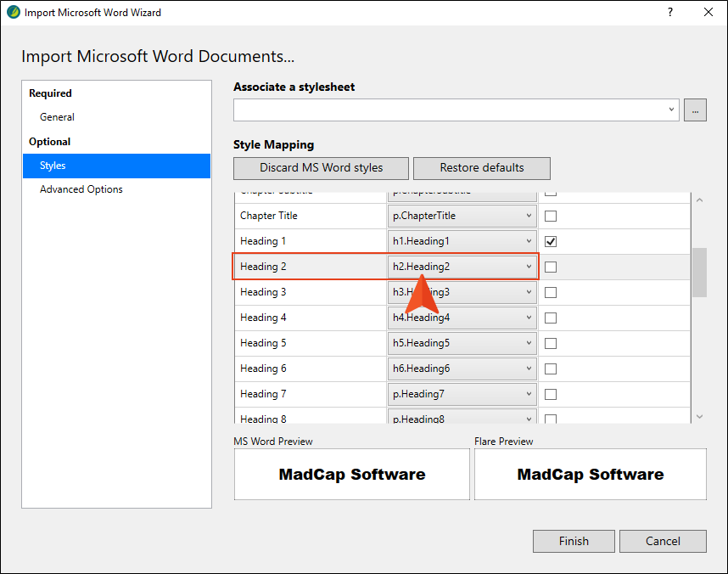Cancel the import wizard
Viewport: 728px width, 574px height.
point(663,541)
